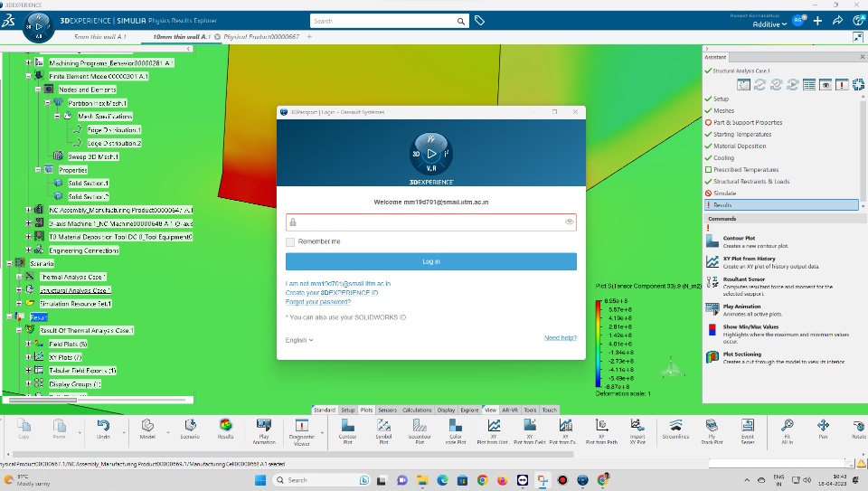Open the English language dropdown

tap(299, 340)
